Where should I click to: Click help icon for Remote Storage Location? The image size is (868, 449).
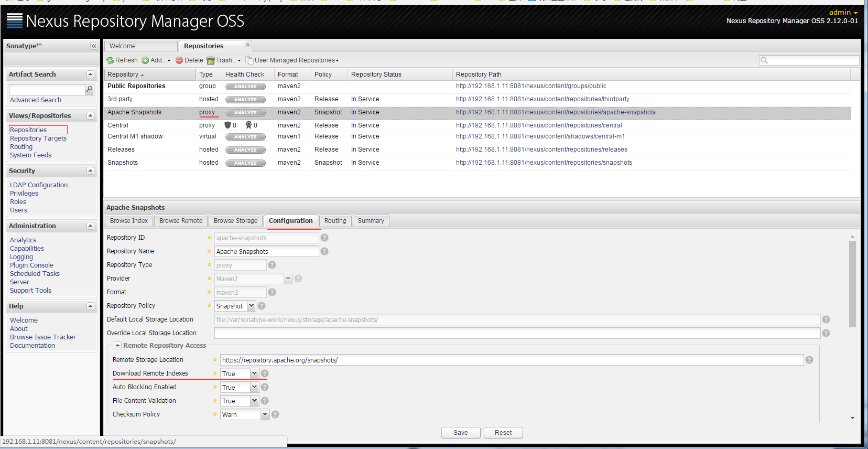pyautogui.click(x=809, y=360)
